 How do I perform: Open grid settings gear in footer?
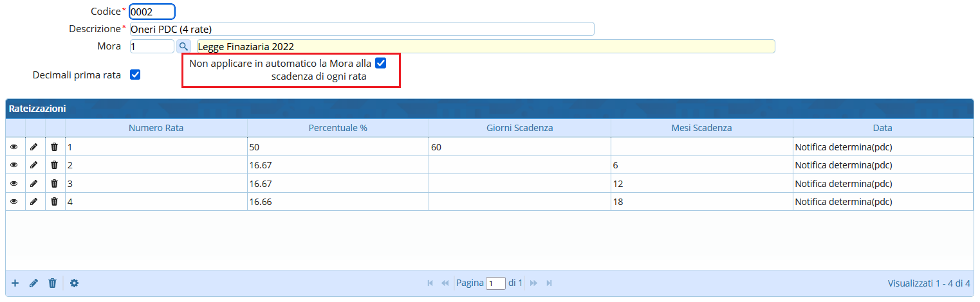[x=75, y=283]
